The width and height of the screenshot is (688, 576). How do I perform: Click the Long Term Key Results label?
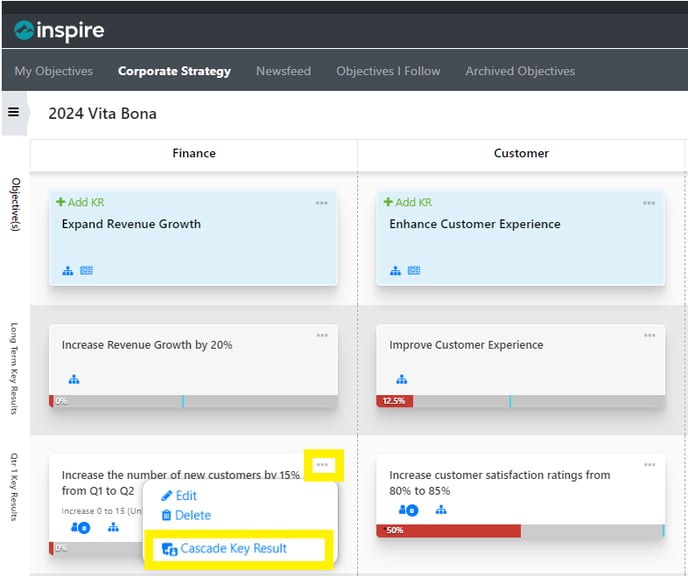pos(14,368)
